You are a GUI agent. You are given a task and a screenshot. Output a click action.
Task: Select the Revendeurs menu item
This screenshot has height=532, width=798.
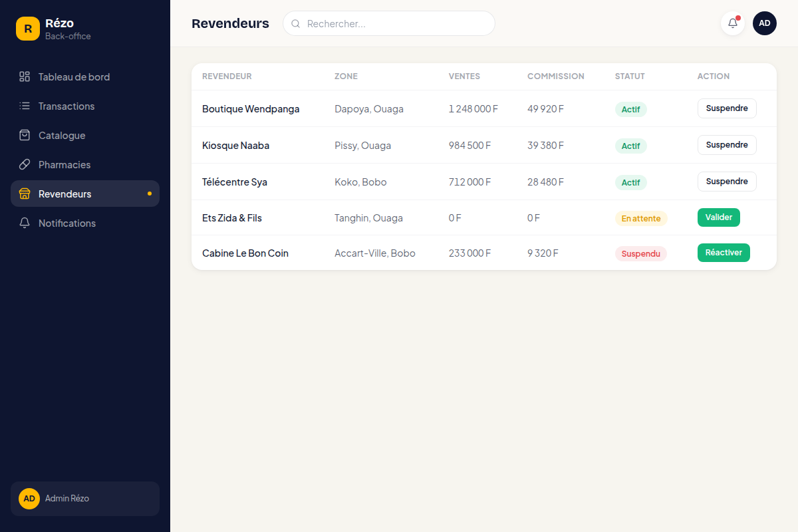pyautogui.click(x=85, y=194)
